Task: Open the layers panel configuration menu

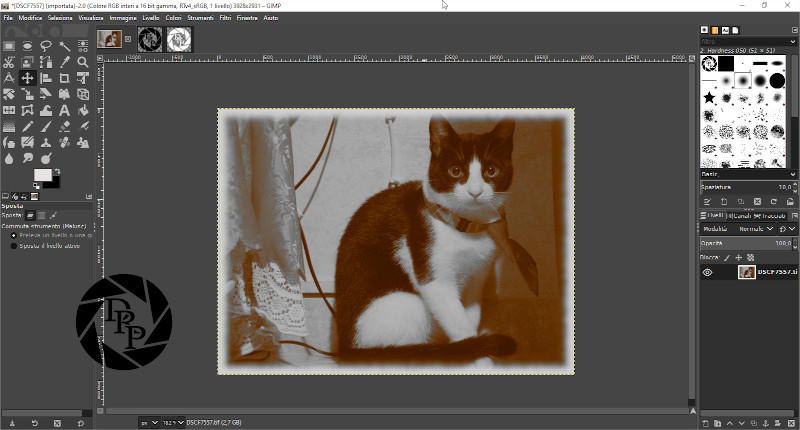Action: pos(794,216)
